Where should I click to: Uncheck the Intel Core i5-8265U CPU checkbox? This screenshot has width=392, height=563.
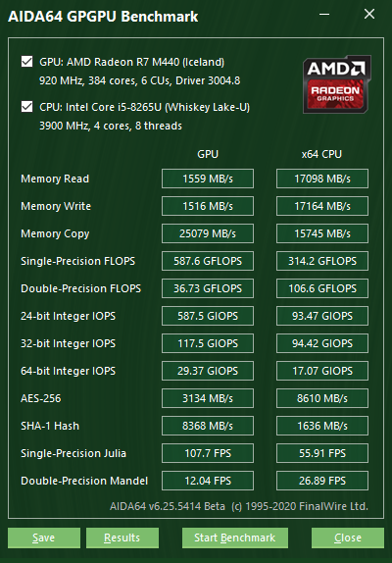point(26,107)
